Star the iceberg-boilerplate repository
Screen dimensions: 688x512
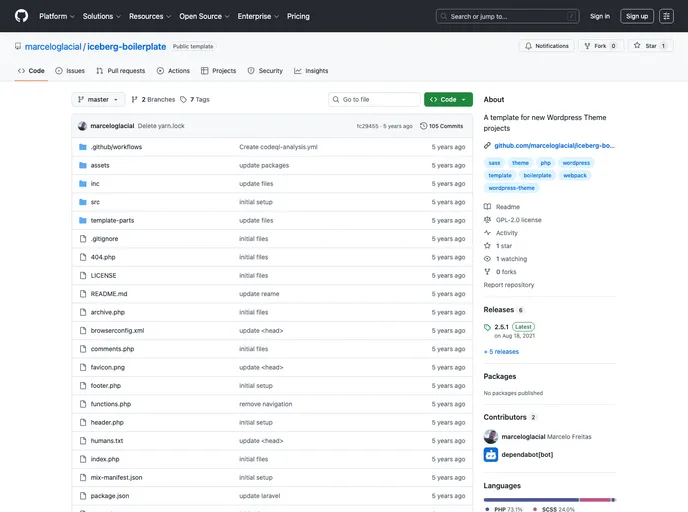click(x=651, y=46)
